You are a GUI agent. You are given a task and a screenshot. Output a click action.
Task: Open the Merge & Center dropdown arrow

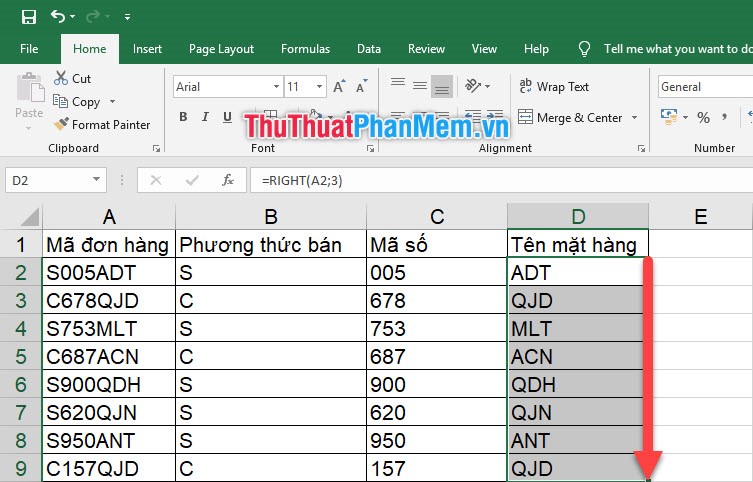pyautogui.click(x=634, y=118)
